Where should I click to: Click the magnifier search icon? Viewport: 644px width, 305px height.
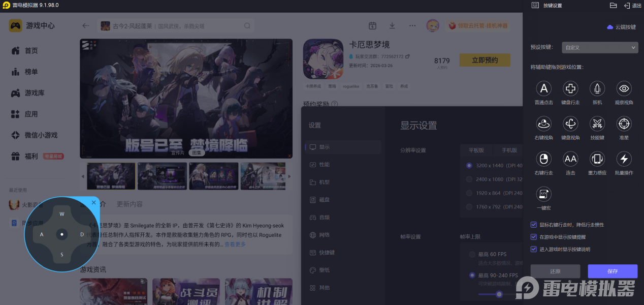[247, 26]
